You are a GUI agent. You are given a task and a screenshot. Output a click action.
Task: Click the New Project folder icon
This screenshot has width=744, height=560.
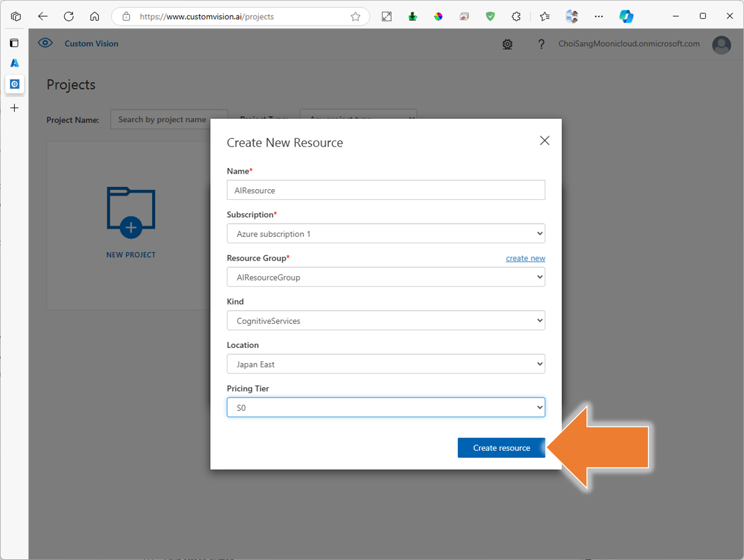point(131,212)
